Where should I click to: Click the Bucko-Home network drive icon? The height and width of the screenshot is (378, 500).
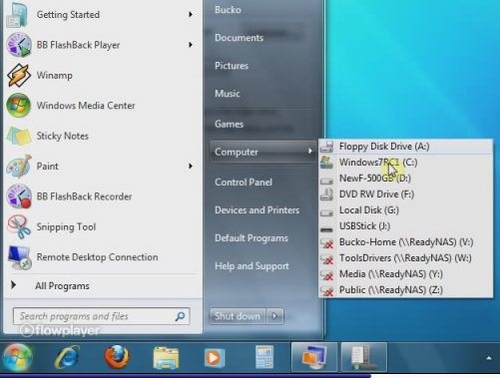tap(327, 243)
